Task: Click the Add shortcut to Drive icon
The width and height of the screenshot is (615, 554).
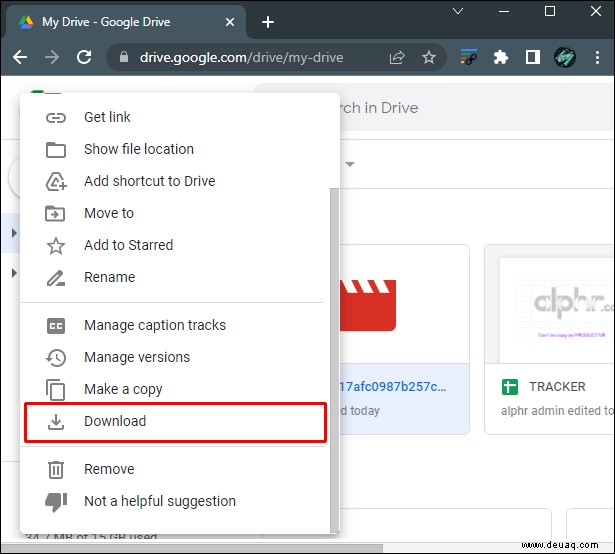Action: click(x=56, y=181)
